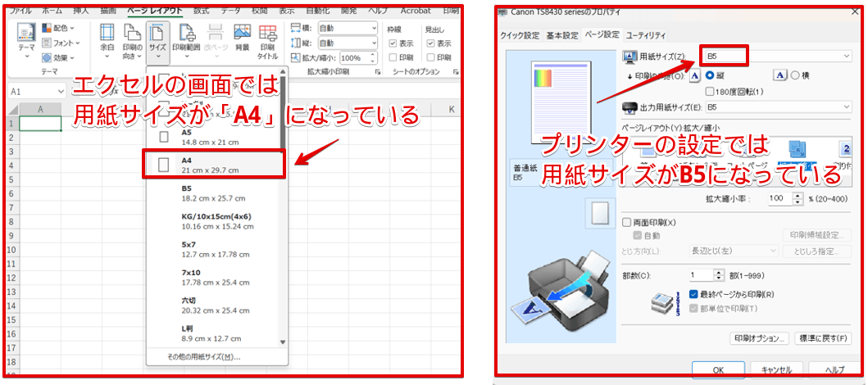Switch to the 挿入 tab
Viewport: 868px width, 385px height.
[80, 10]
